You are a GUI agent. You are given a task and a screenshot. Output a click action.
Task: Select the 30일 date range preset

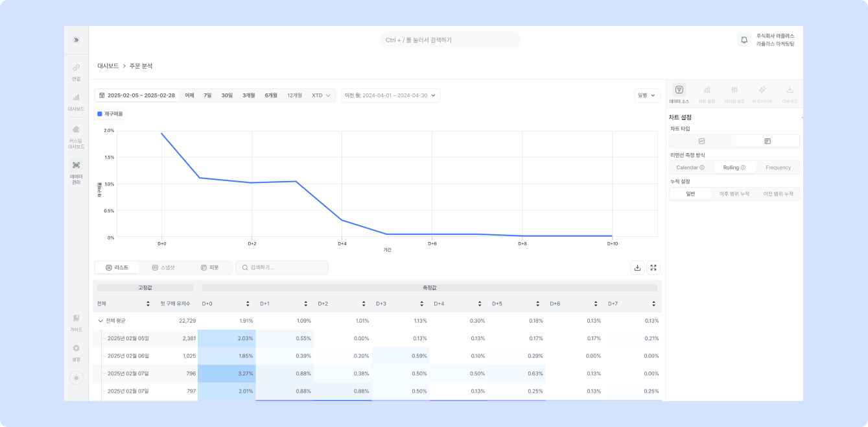(x=227, y=95)
